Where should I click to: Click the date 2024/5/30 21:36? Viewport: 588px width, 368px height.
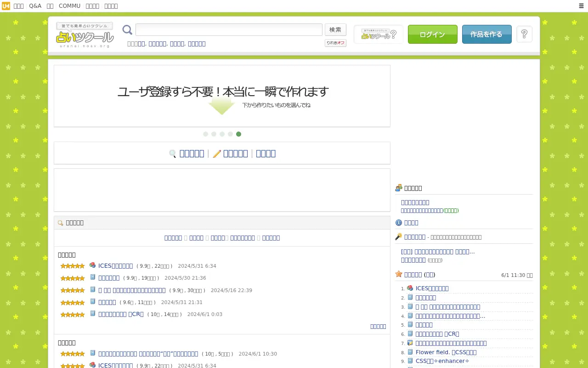(x=185, y=278)
